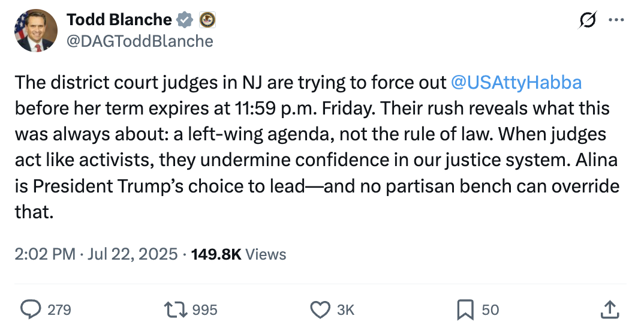Click the repost arrows icon
Screen dimensions: 644x331
[174, 309]
